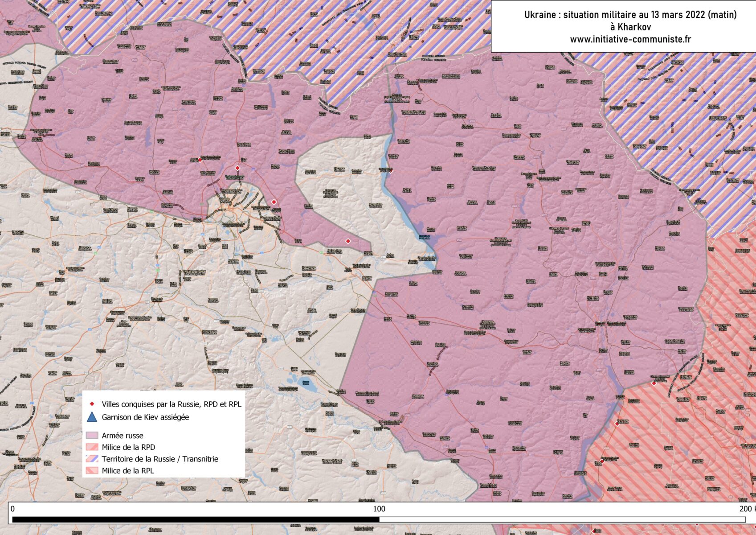Click the 'Territoire de la Russie / Transnitrie' label
This screenshot has height=535, width=756.
[x=160, y=459]
